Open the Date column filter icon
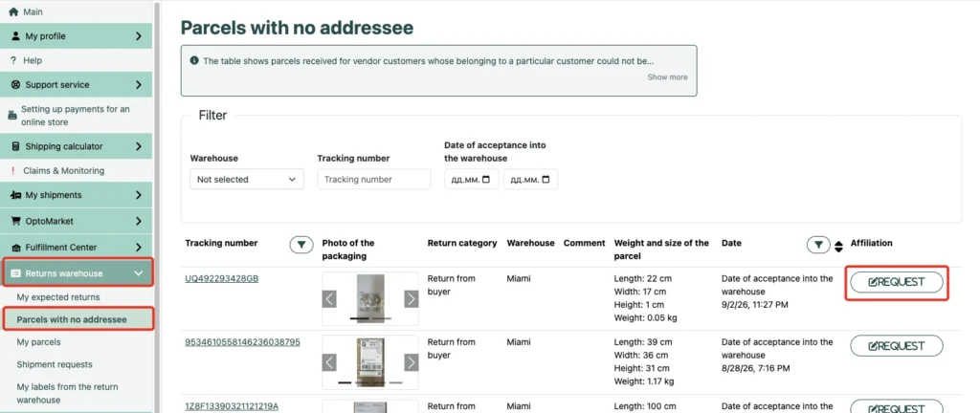980x413 pixels. [x=818, y=245]
